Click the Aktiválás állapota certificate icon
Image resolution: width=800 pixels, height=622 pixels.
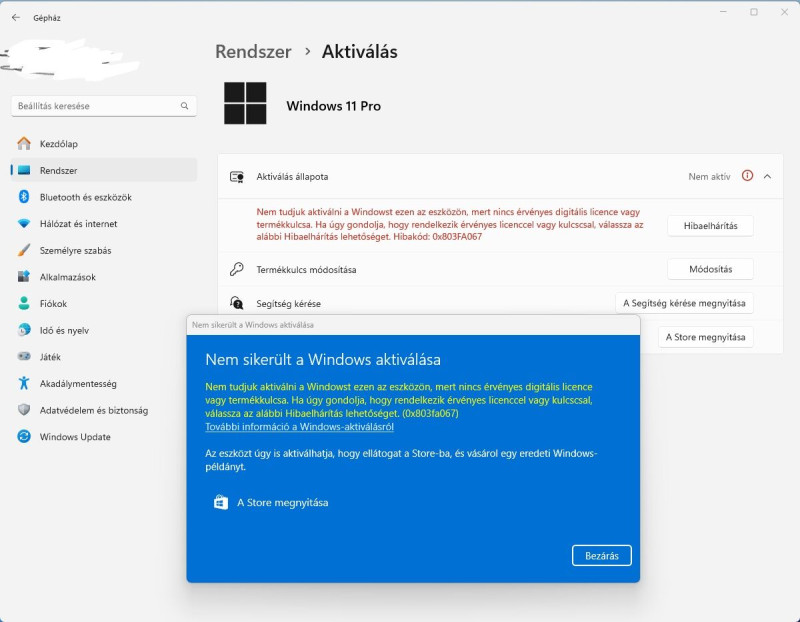point(237,177)
